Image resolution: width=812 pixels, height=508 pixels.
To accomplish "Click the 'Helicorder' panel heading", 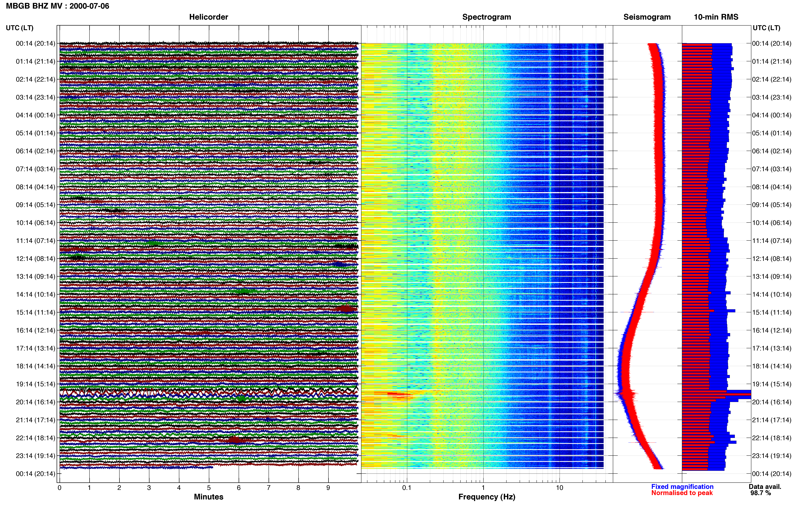I will pyautogui.click(x=209, y=17).
